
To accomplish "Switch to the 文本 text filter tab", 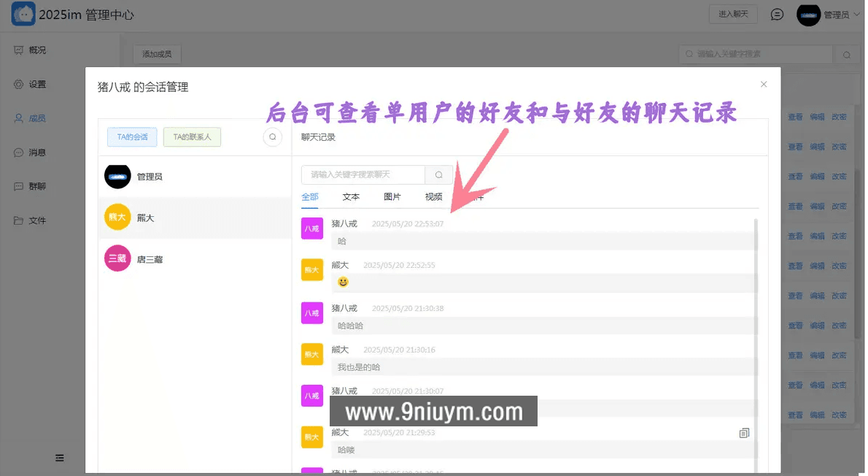I will [x=351, y=196].
